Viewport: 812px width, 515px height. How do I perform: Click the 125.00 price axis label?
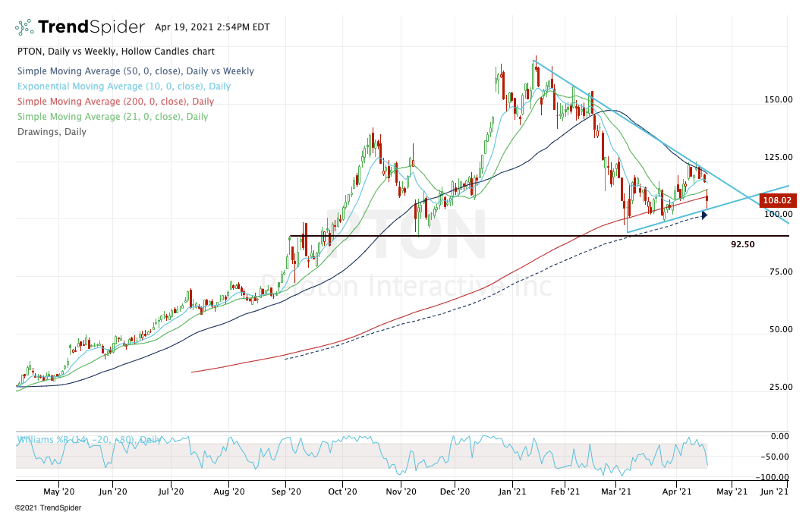[x=779, y=157]
